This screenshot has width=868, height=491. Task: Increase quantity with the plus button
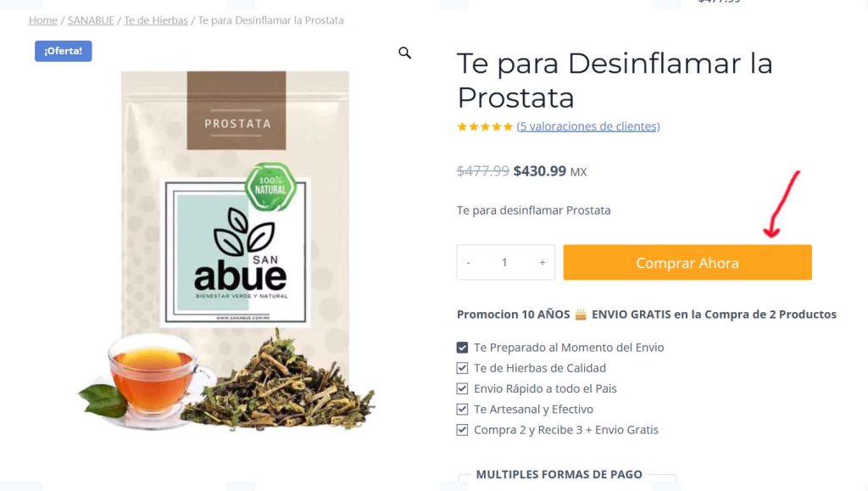coord(542,262)
